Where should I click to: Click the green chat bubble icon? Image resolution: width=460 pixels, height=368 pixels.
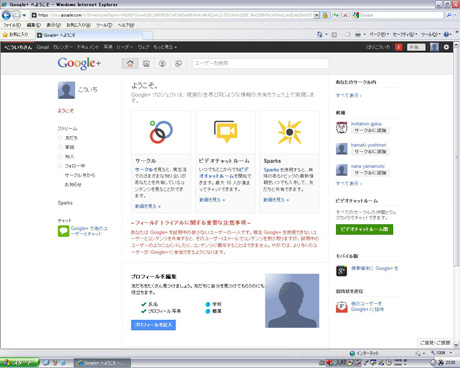[x=63, y=231]
